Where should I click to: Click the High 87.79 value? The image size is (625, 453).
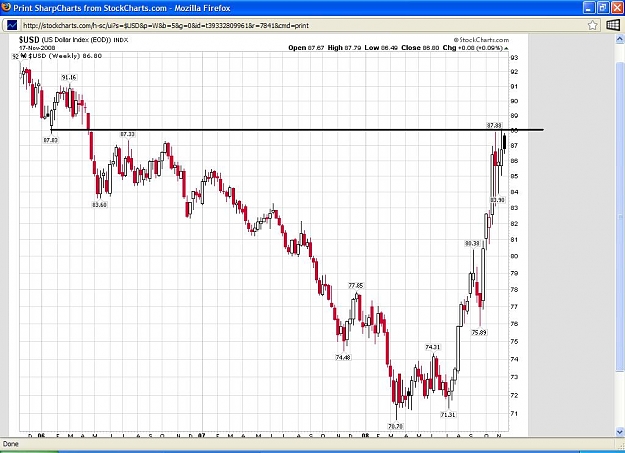(344, 48)
